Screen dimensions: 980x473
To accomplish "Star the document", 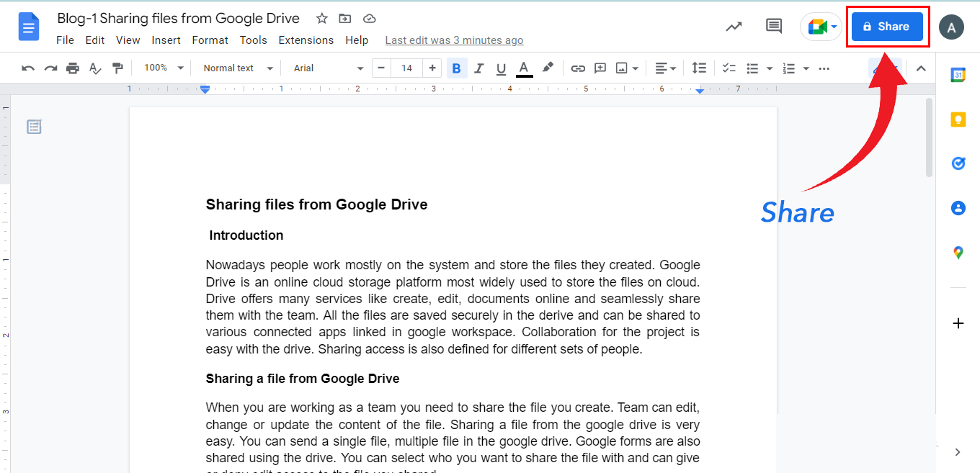I will 322,19.
